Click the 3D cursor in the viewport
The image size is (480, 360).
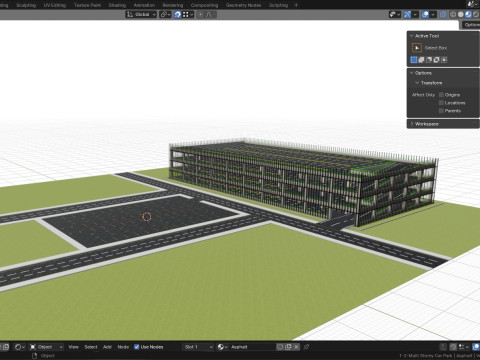147,217
